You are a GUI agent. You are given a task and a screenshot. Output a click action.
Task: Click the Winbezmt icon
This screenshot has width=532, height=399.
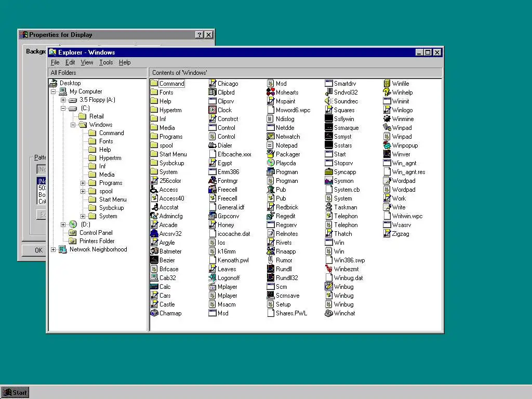click(329, 269)
